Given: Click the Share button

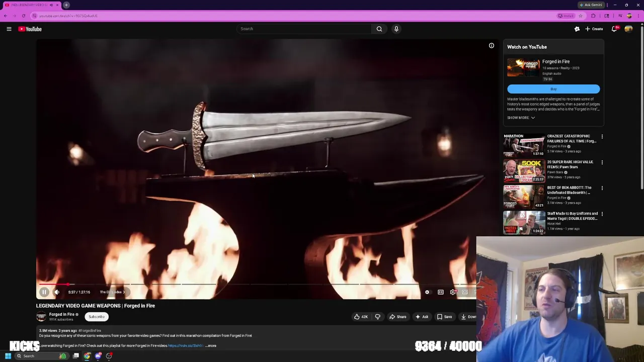Looking at the screenshot, I should 397,317.
